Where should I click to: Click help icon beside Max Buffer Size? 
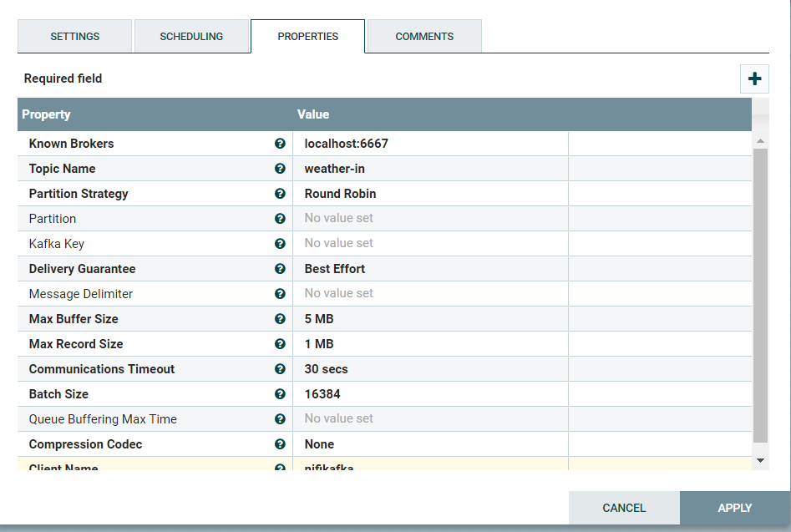(x=280, y=319)
